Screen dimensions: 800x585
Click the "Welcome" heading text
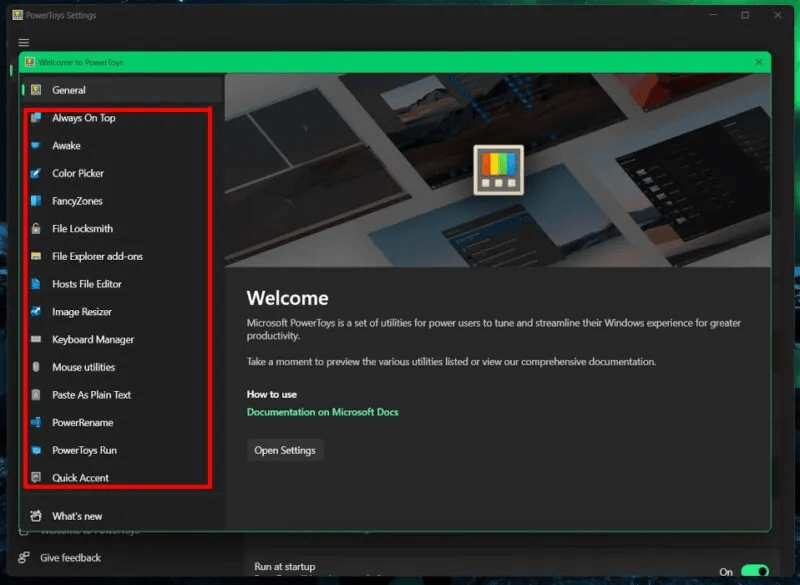pos(287,298)
